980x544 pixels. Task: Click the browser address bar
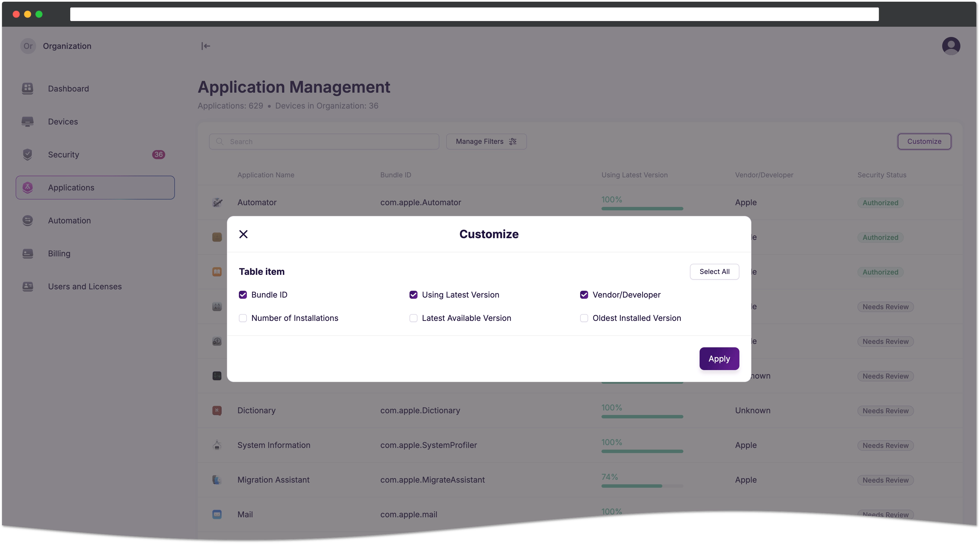pyautogui.click(x=474, y=14)
